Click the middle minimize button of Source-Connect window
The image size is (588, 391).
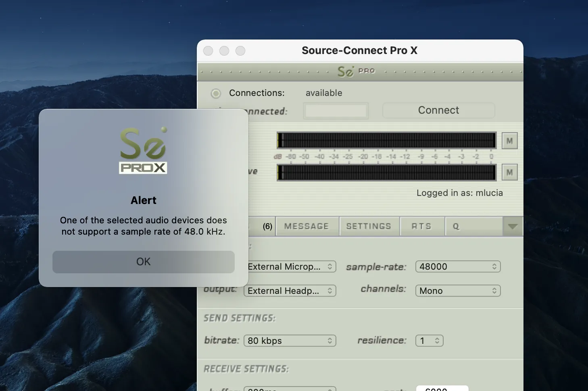click(224, 51)
